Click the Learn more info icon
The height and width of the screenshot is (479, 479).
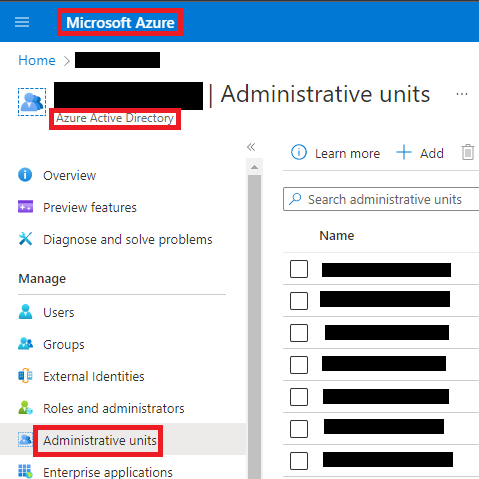click(299, 153)
